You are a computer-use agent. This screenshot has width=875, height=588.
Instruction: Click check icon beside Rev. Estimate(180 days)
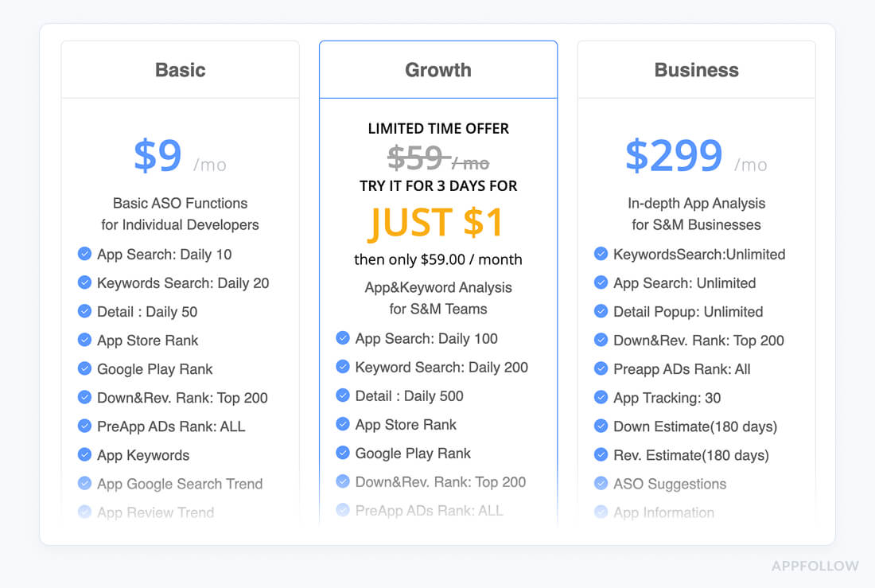[x=601, y=454]
